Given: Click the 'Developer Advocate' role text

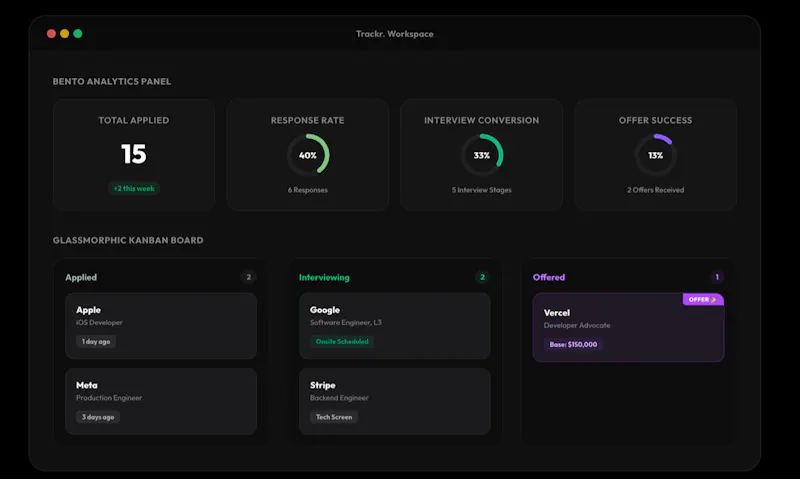Looking at the screenshot, I should coord(577,325).
